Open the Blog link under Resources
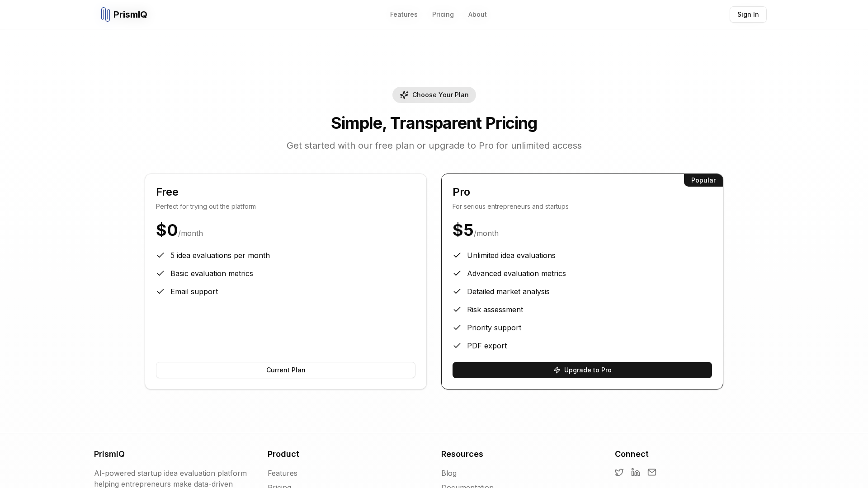 tap(448, 473)
